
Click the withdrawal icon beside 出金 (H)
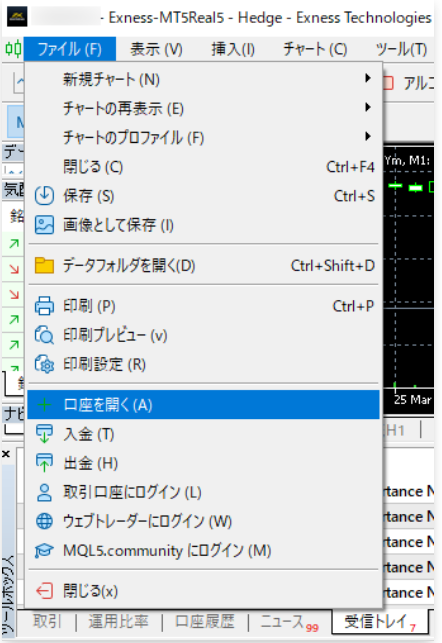click(x=44, y=463)
